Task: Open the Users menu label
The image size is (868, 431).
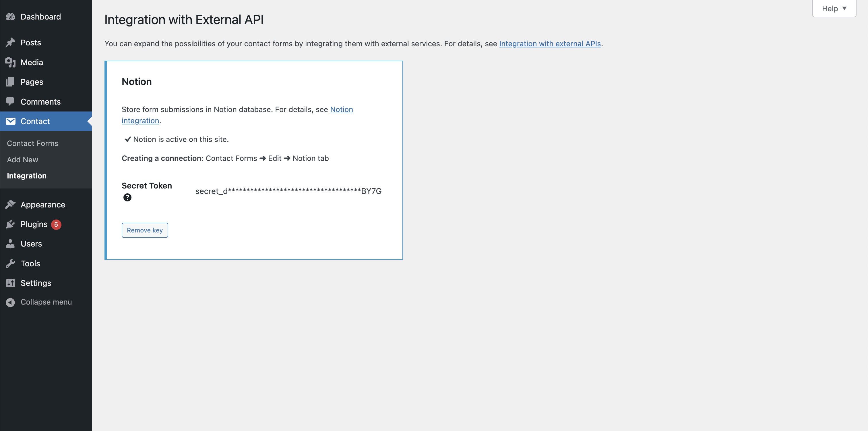Action: 31,243
